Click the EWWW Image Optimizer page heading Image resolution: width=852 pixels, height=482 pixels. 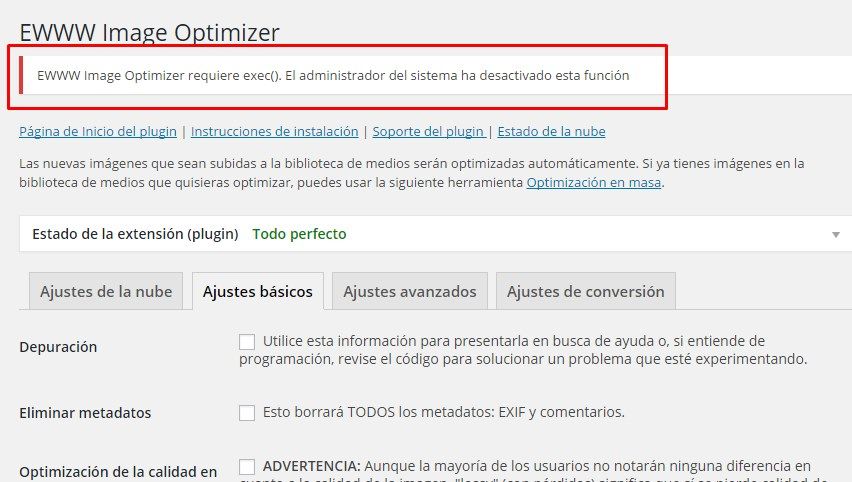[x=149, y=32]
